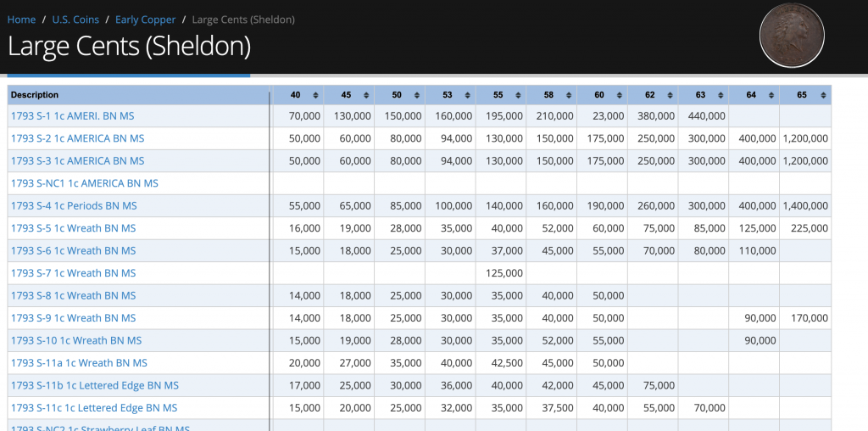This screenshot has width=868, height=431.
Task: Sort by grade 58 column arrows
Action: point(569,95)
